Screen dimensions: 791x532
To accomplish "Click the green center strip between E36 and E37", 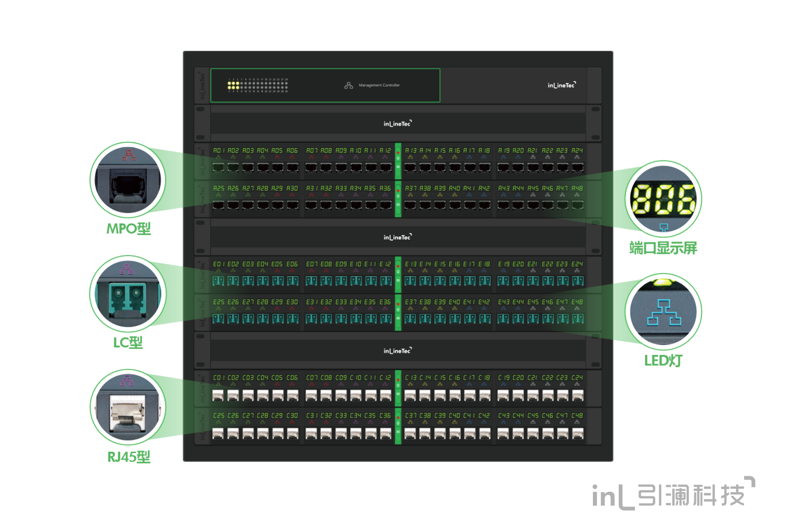I will pyautogui.click(x=398, y=313).
